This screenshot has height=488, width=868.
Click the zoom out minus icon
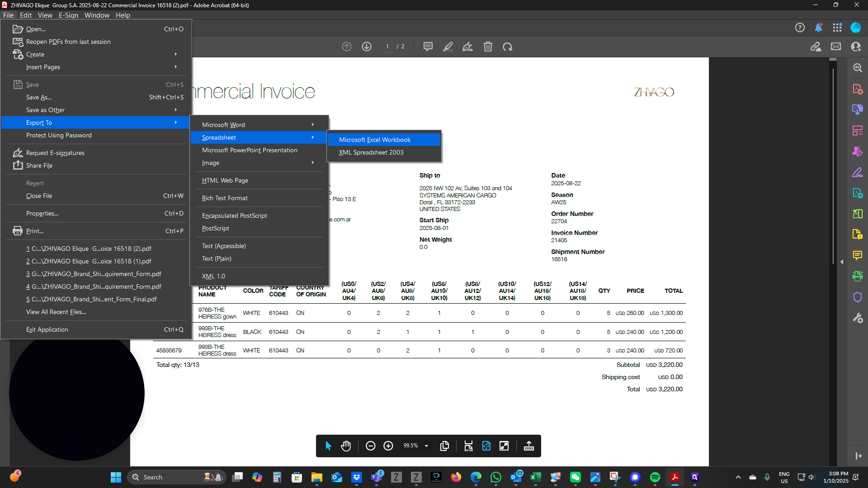[370, 446]
